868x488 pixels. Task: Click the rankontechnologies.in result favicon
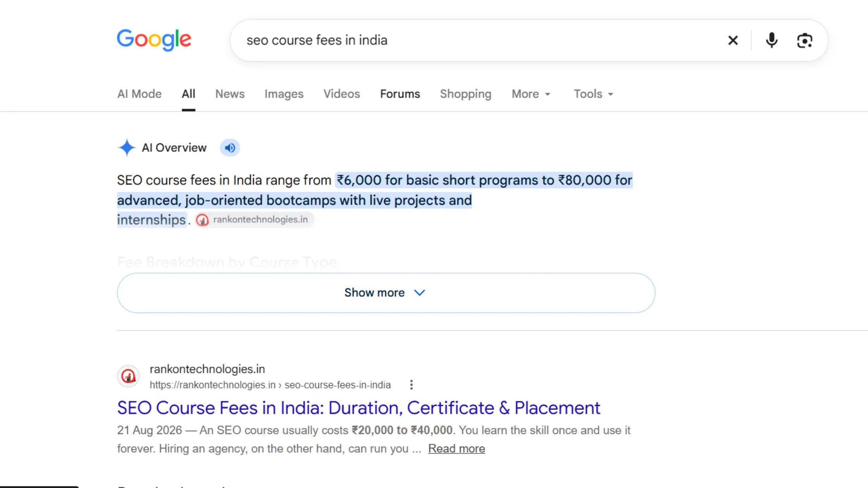pos(128,376)
